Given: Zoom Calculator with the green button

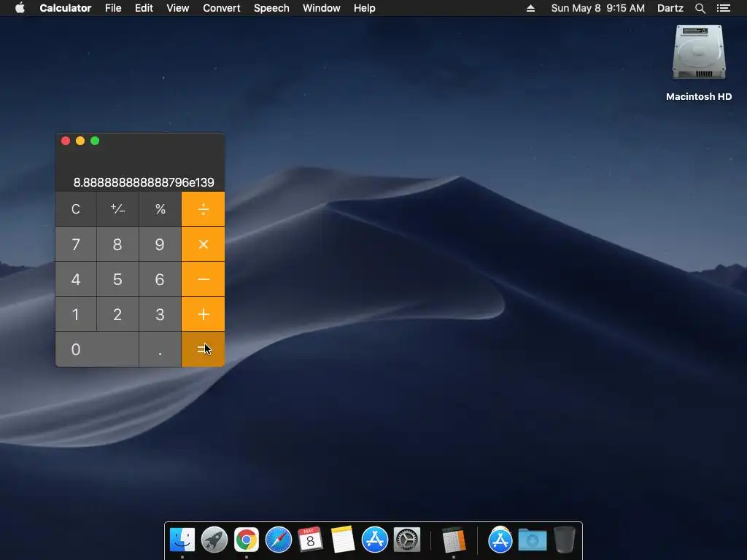Looking at the screenshot, I should pyautogui.click(x=95, y=141).
